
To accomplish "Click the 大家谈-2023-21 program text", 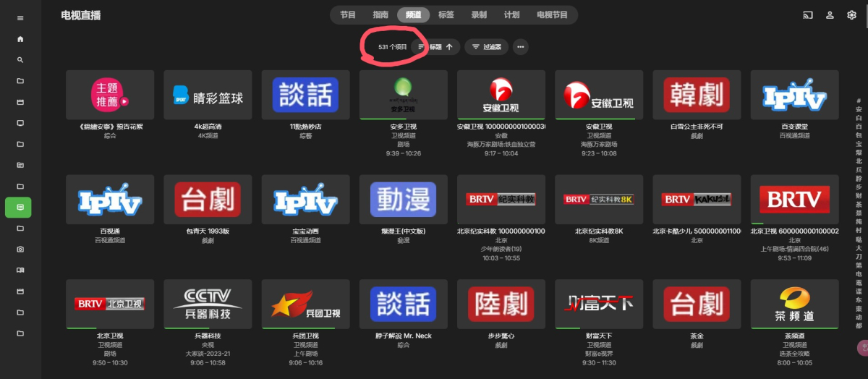I will (208, 354).
